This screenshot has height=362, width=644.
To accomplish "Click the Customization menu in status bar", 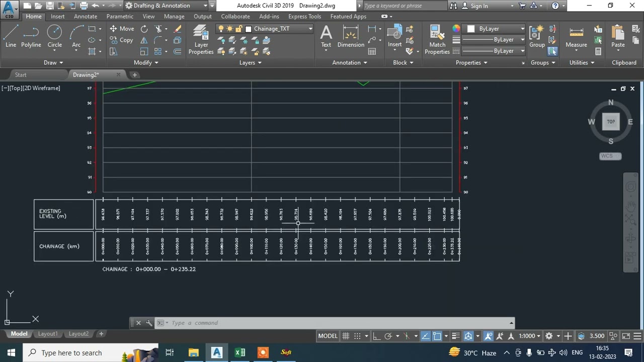I will (x=637, y=336).
